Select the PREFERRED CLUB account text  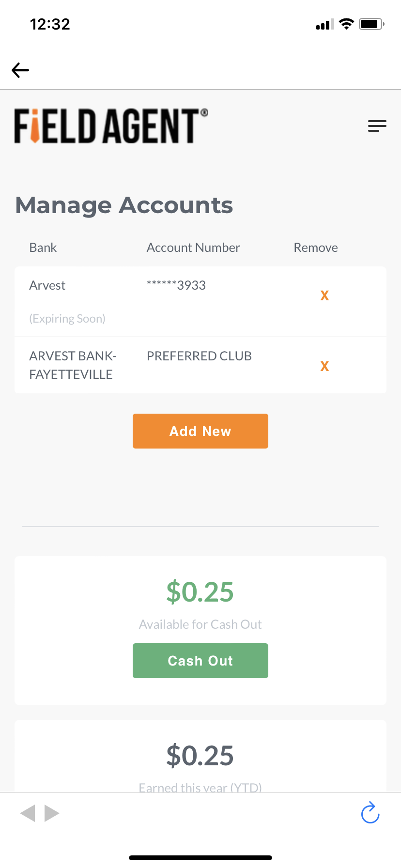click(199, 356)
